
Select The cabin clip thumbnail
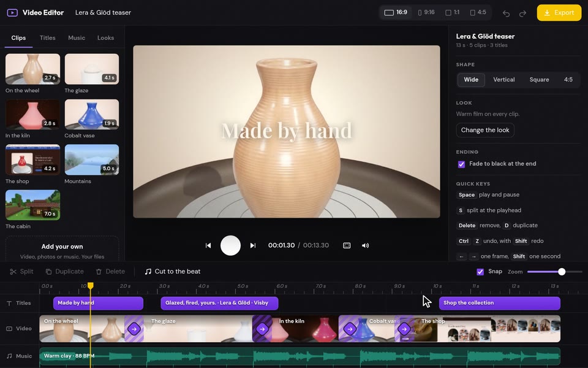coord(32,205)
